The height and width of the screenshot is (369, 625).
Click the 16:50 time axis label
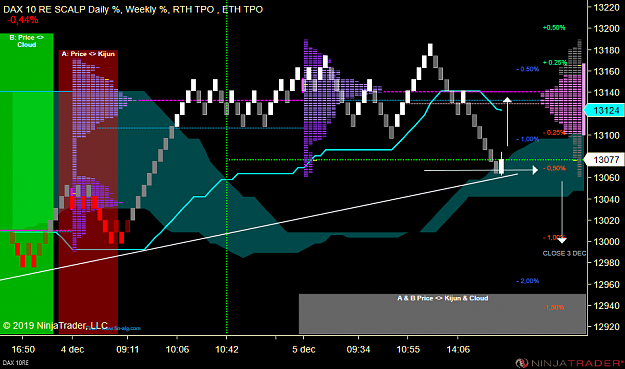23,349
